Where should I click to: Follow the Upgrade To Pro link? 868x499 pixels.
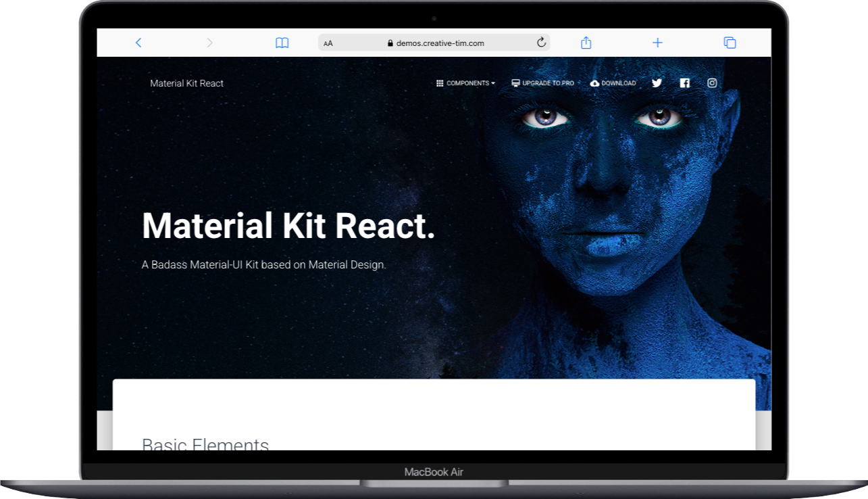[548, 82]
